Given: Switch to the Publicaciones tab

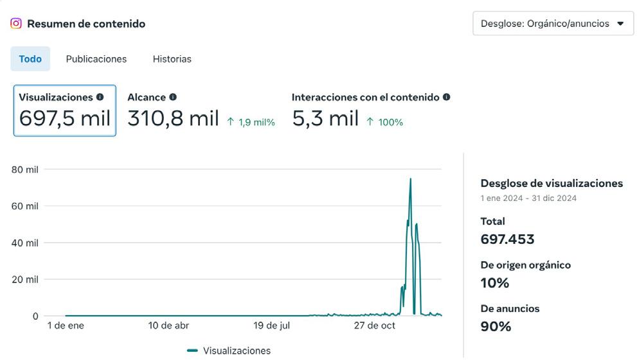Looking at the screenshot, I should click(96, 59).
